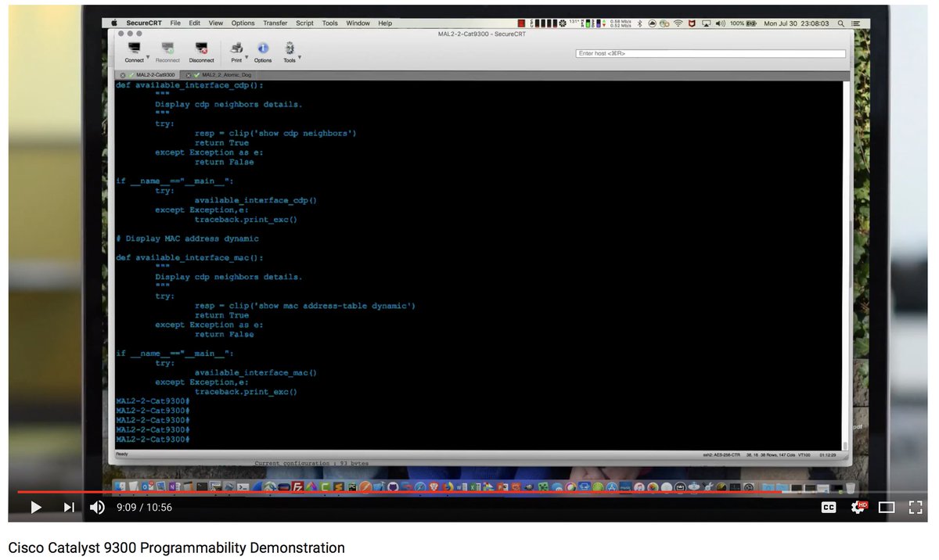Open YouTube player settings gear
939x560 pixels.
click(x=858, y=508)
